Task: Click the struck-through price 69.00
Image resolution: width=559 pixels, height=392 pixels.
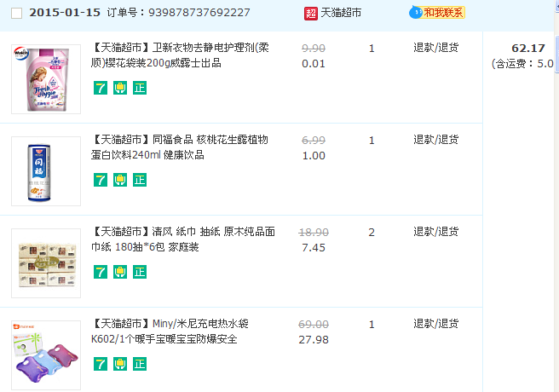Action: [x=314, y=325]
